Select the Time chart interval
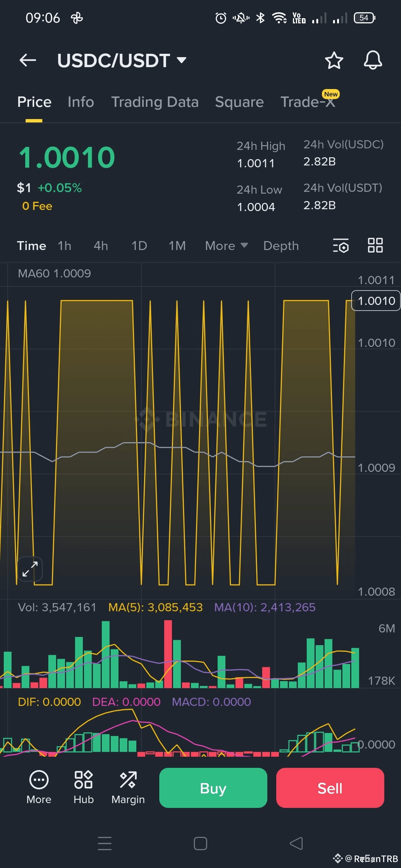The height and width of the screenshot is (868, 401). point(32,246)
